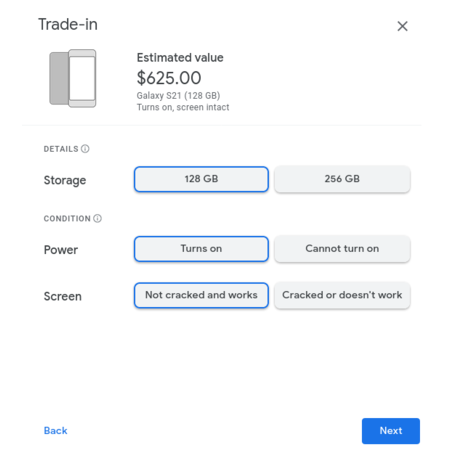Open the info icon beside CONDITION
The width and height of the screenshot is (450, 450).
97,218
